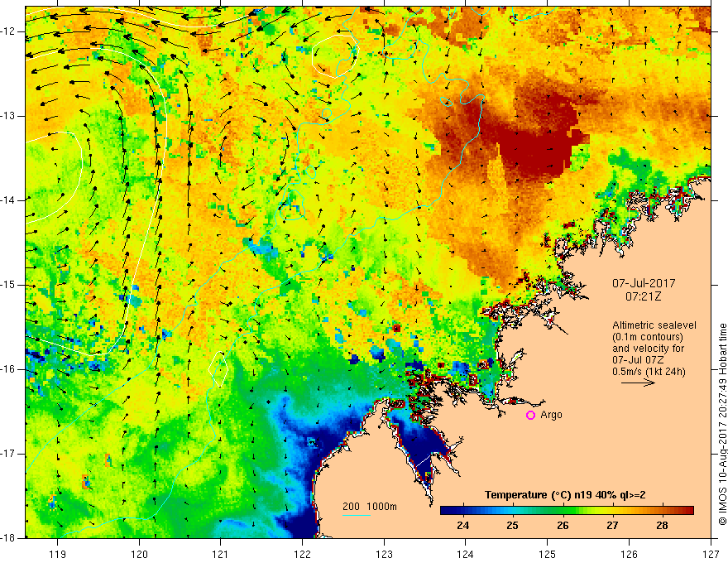
Task: Click the '200 1000m' depth contour label
Action: (370, 507)
